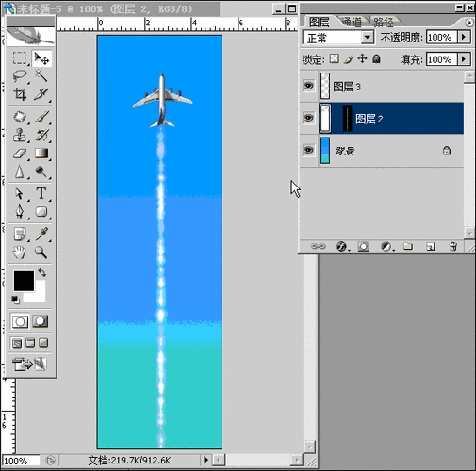Viewport: 476px width, 471px height.
Task: Select the Magic Wand tool
Action: (41, 75)
